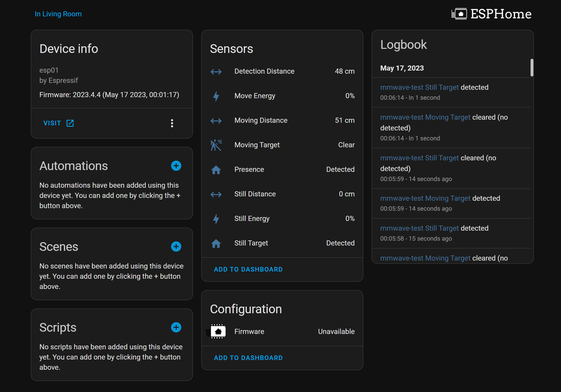The image size is (561, 392).
Task: Click the Detection Distance arrows icon
Action: 216,71
